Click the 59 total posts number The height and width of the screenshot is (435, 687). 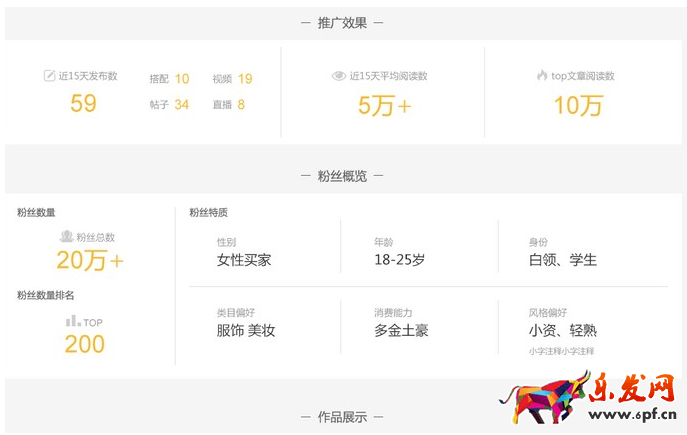click(83, 102)
